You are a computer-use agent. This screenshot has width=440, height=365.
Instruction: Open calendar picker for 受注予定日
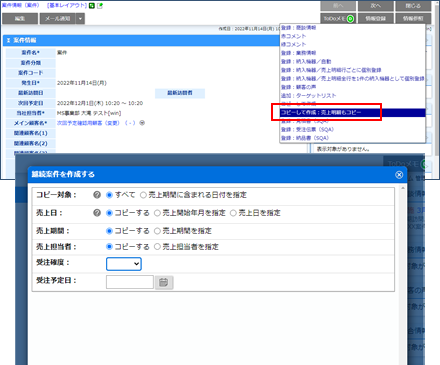164,282
